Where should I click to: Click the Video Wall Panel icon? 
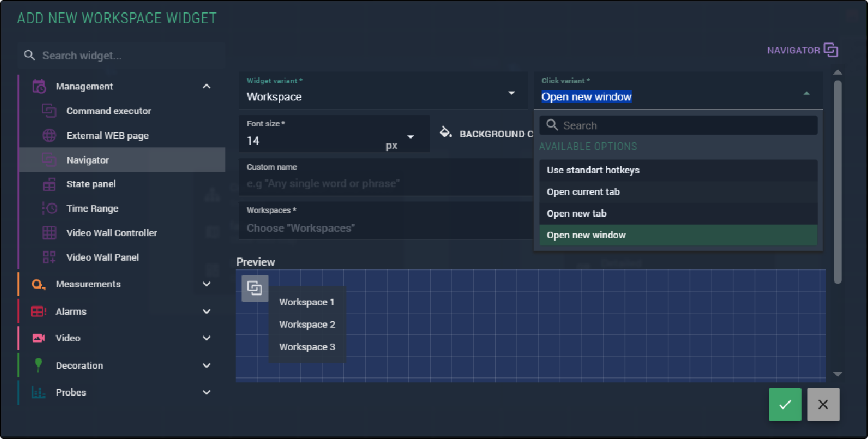[x=50, y=257]
